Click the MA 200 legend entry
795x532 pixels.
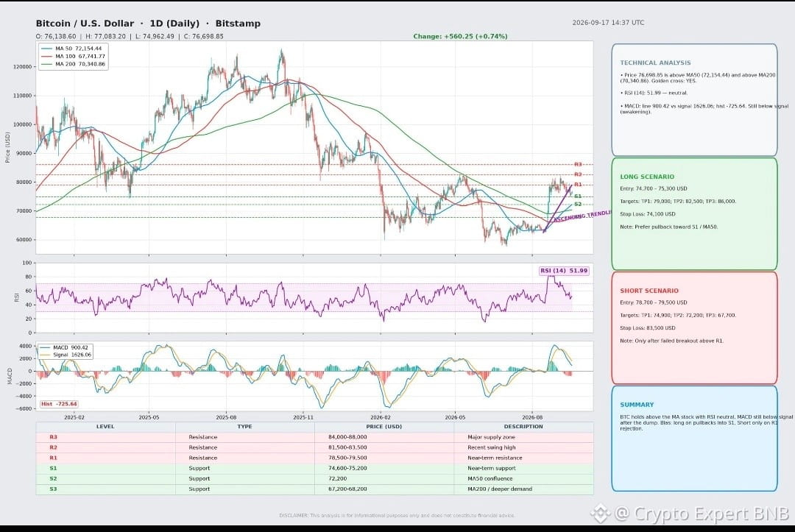[74, 64]
